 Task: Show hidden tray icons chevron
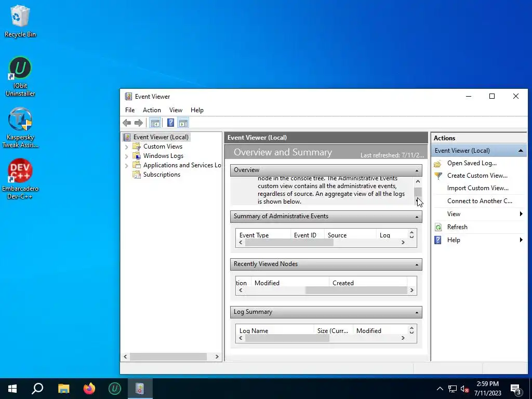[x=440, y=389]
